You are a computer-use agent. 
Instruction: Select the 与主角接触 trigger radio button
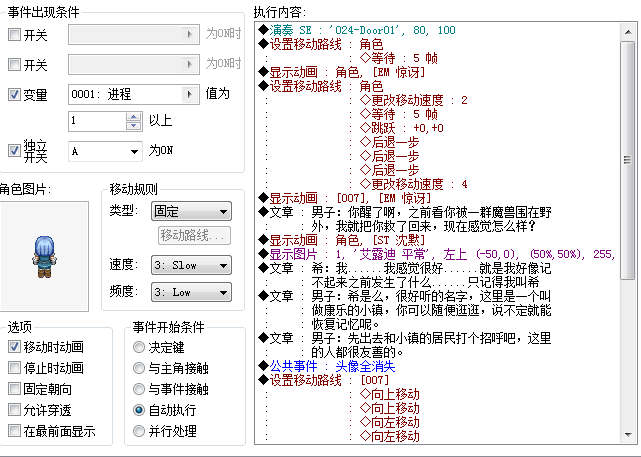[x=139, y=368]
